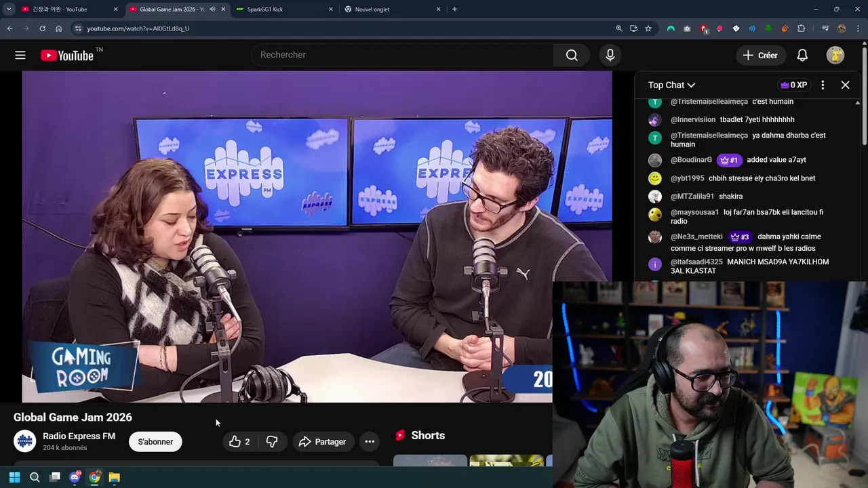
Task: Open the Discord taskbar icon
Action: pyautogui.click(x=75, y=477)
